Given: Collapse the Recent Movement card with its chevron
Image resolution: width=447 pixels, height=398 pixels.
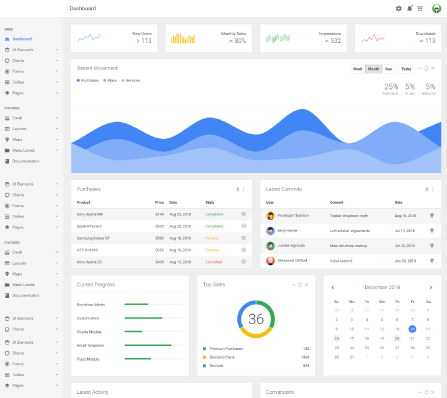Looking at the screenshot, I should tap(420, 68).
